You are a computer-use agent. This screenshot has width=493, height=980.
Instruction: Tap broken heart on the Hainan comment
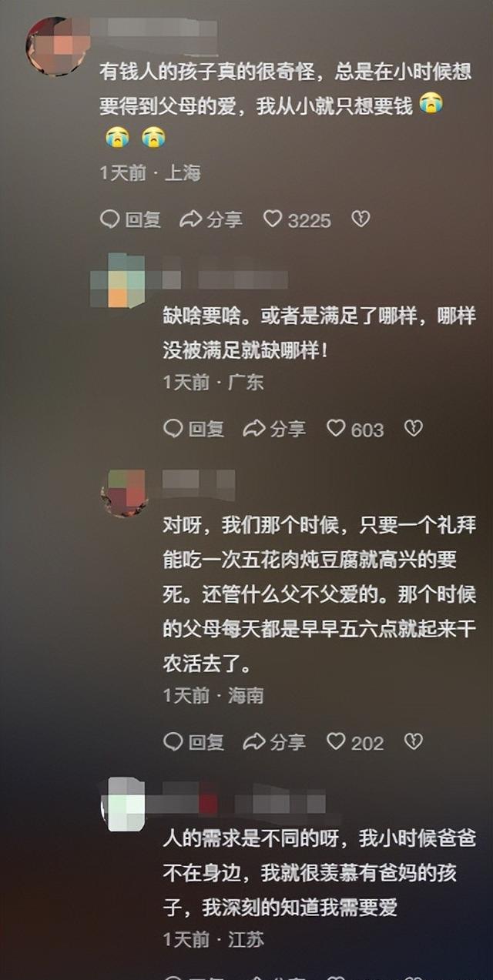click(414, 741)
